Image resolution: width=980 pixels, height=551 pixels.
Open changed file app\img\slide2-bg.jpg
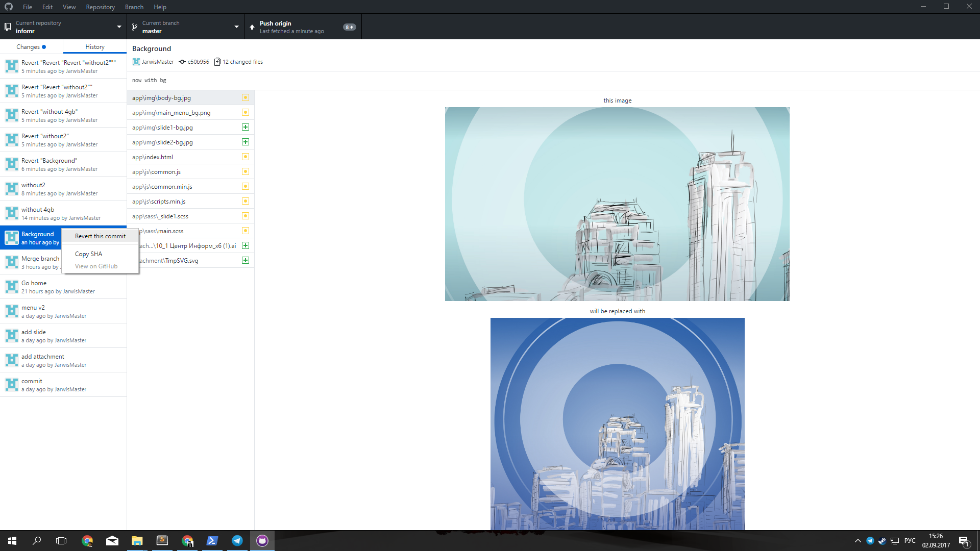(x=190, y=142)
